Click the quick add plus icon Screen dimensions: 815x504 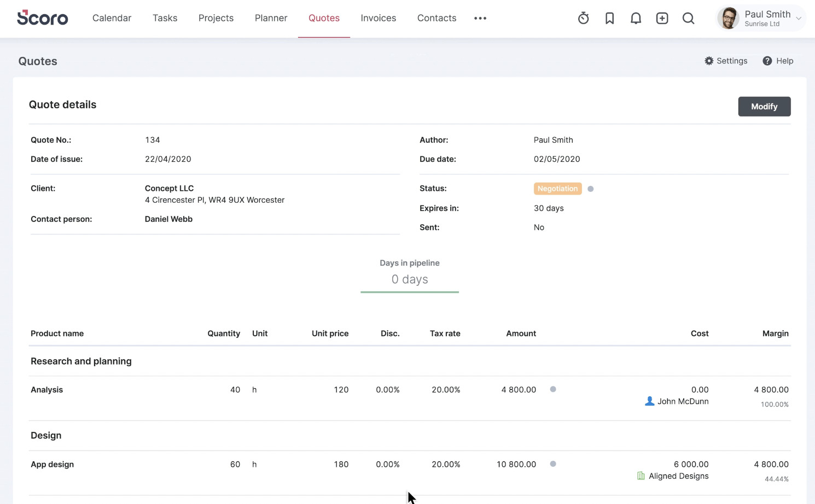coord(662,18)
